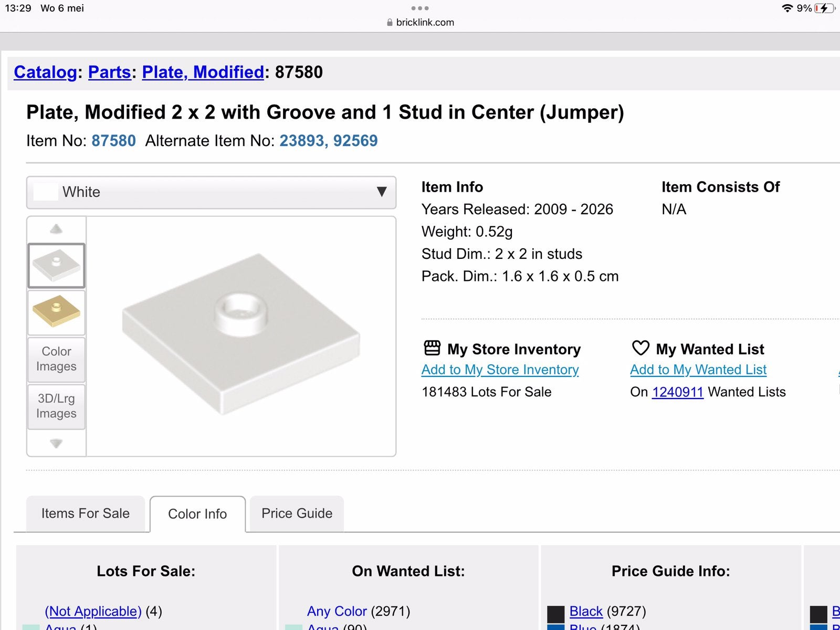Tap the Wi-Fi status icon
Image resolution: width=840 pixels, height=630 pixels.
787,8
